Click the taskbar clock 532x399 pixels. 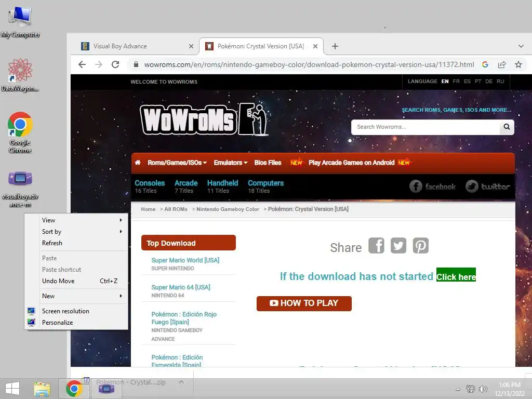(x=510, y=389)
